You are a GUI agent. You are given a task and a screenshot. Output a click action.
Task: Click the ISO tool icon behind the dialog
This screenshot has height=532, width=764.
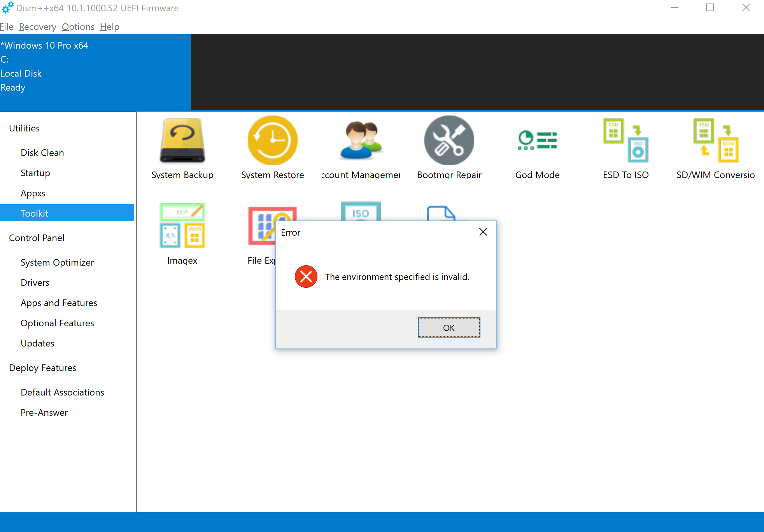tap(361, 211)
